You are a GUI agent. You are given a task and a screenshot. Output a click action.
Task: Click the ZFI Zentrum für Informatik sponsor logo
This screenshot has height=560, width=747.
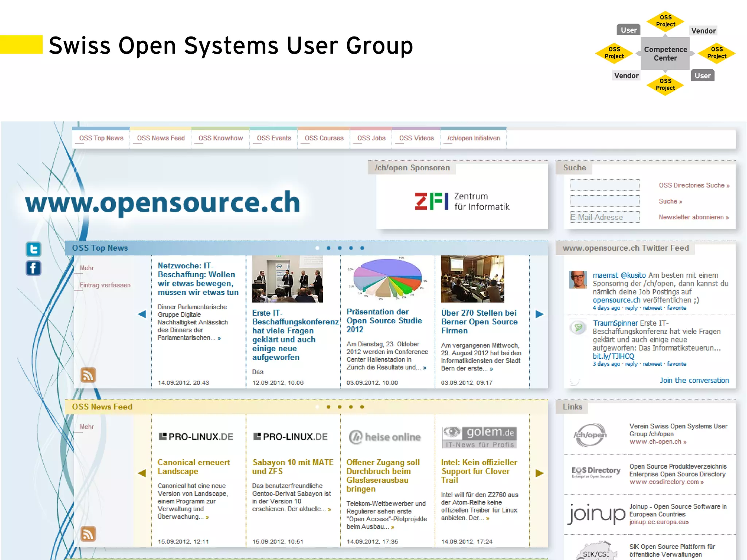coord(462,201)
